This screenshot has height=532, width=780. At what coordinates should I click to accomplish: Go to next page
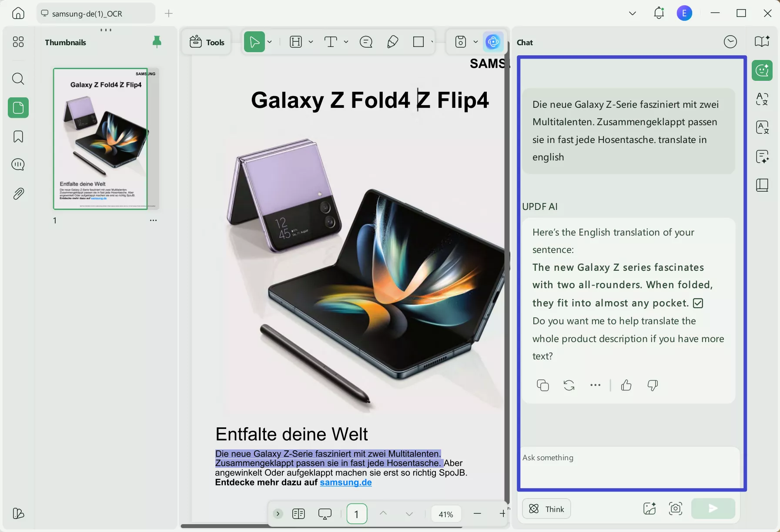[409, 514]
